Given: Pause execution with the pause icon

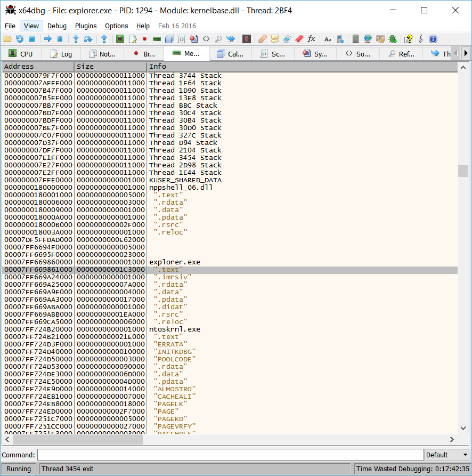Looking at the screenshot, I should (60, 39).
